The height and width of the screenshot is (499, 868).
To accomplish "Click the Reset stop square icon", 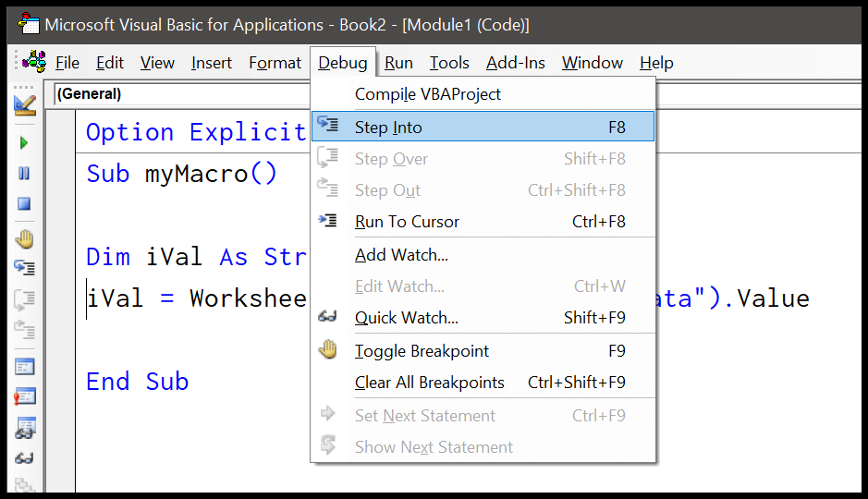I will (24, 204).
